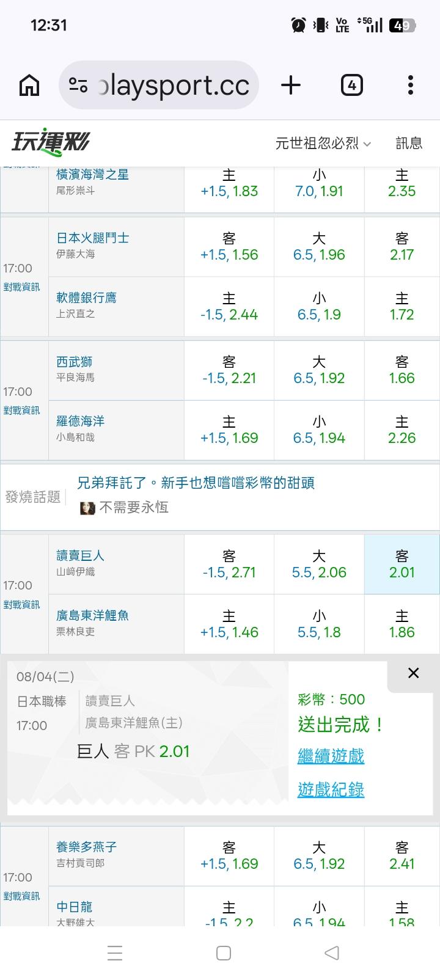Open the browser three-dot menu
The width and height of the screenshot is (440, 980).
pyautogui.click(x=411, y=85)
